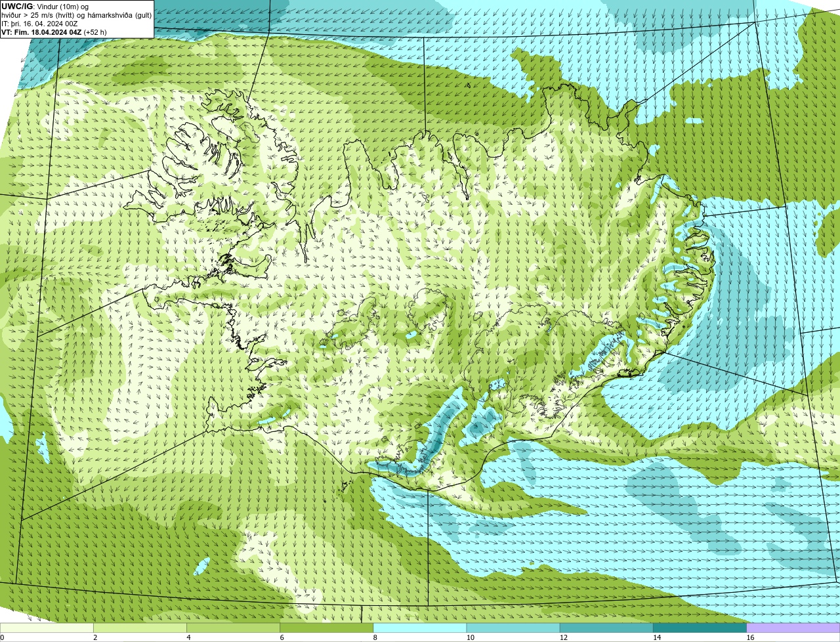Click the legend scale label '4'
The height and width of the screenshot is (642, 840).
[188, 637]
